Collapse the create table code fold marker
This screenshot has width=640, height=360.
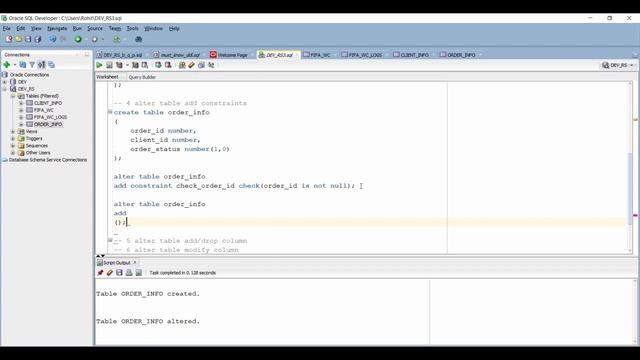tap(110, 112)
